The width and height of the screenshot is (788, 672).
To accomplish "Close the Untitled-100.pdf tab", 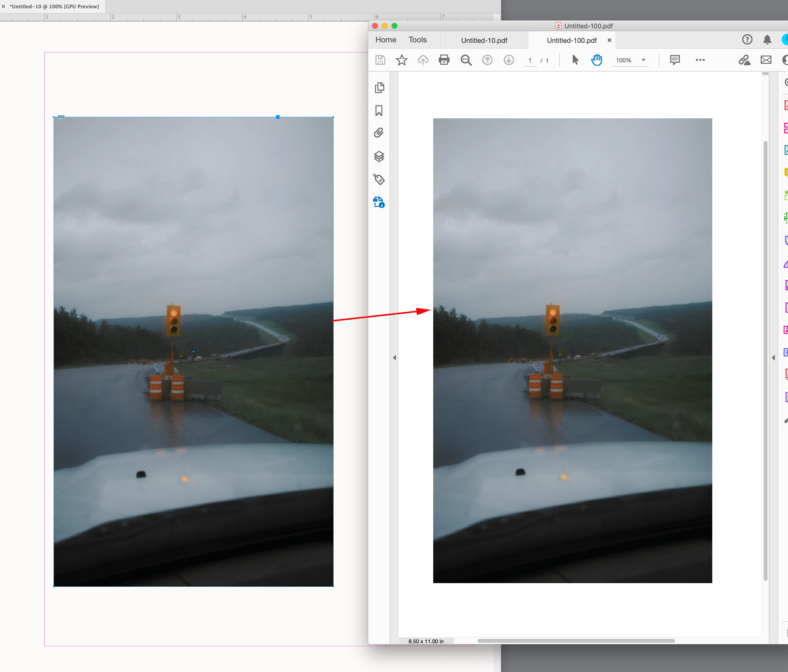I will click(609, 40).
